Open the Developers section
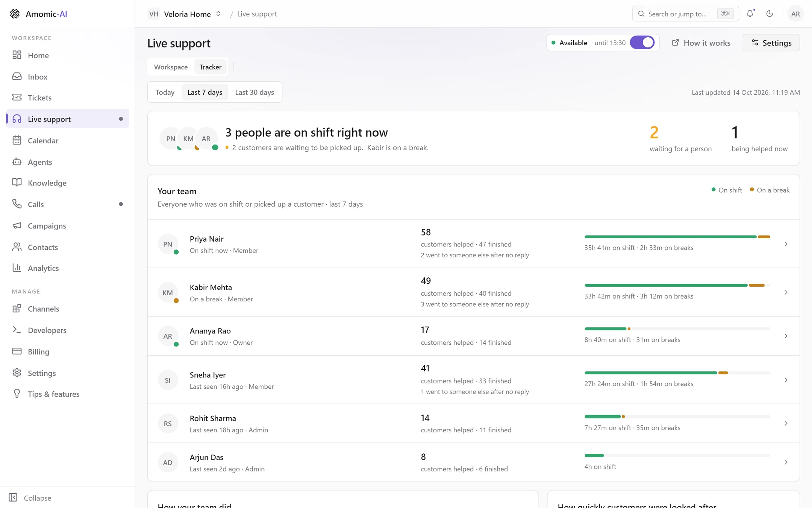 point(68,330)
